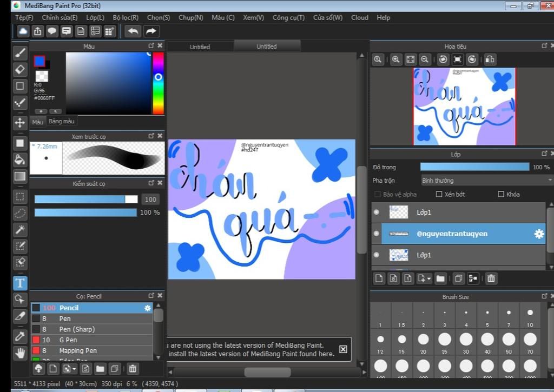Image resolution: width=554 pixels, height=392 pixels.
Task: Select the rectangular marquee Select tool
Action: 20,197
